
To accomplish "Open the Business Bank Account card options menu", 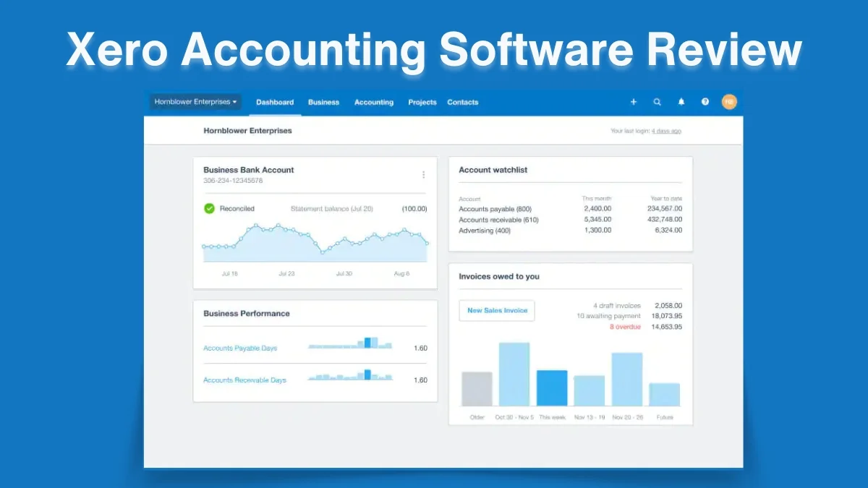I will click(424, 174).
